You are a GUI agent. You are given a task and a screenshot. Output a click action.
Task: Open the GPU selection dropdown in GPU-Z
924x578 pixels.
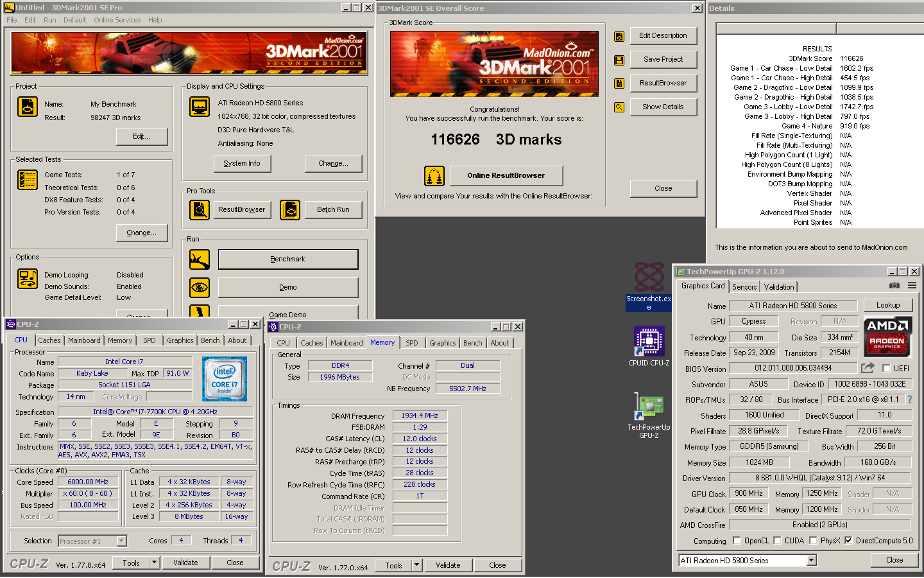click(812, 561)
